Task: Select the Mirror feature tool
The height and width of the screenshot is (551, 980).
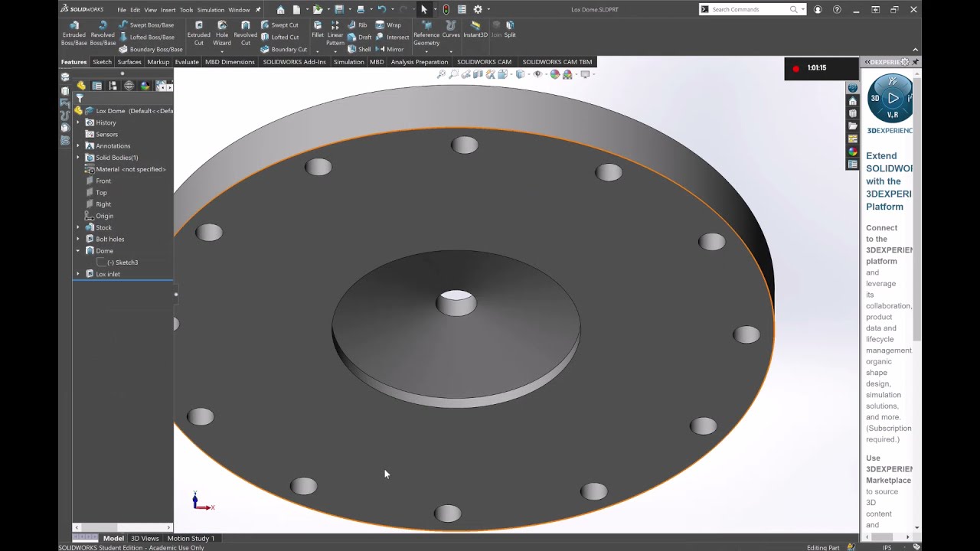Action: click(390, 49)
